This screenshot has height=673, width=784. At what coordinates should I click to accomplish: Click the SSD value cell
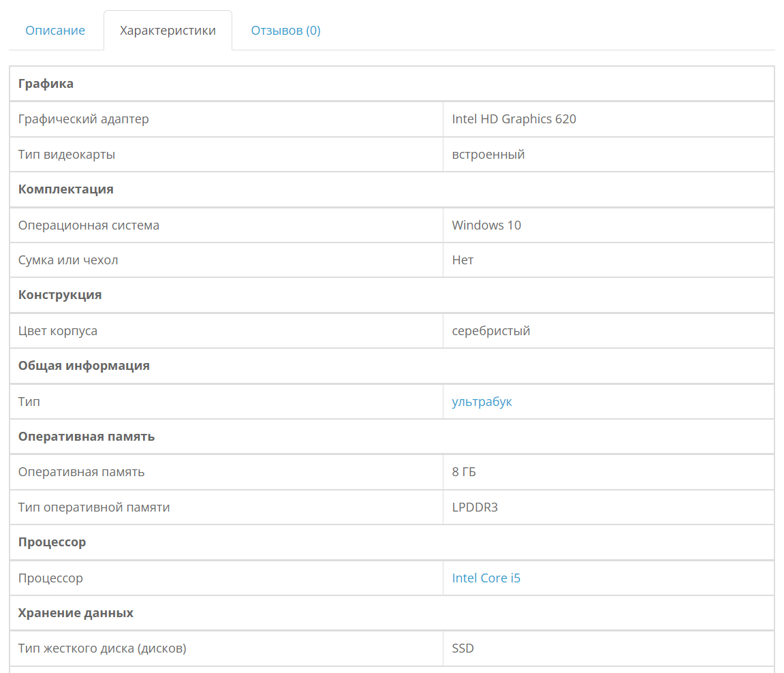(463, 648)
